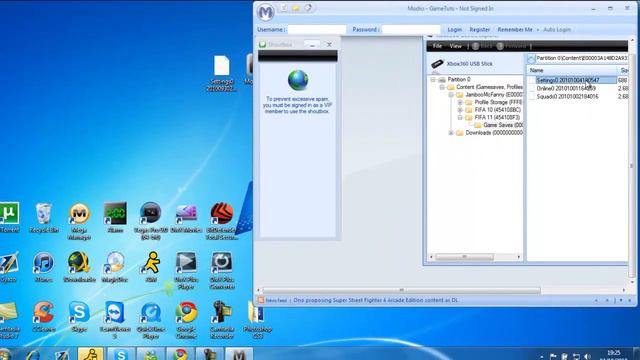Collapse the FIFA 11 folder

(x=460, y=118)
